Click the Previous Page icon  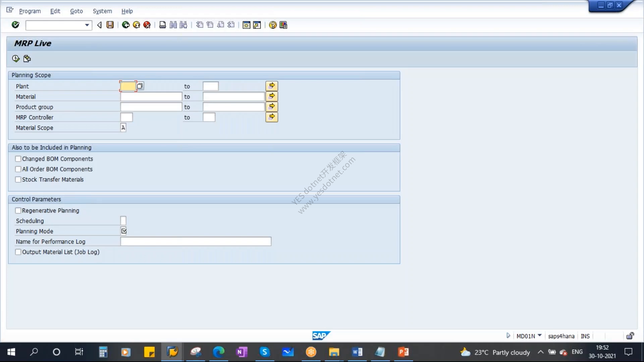tap(210, 25)
